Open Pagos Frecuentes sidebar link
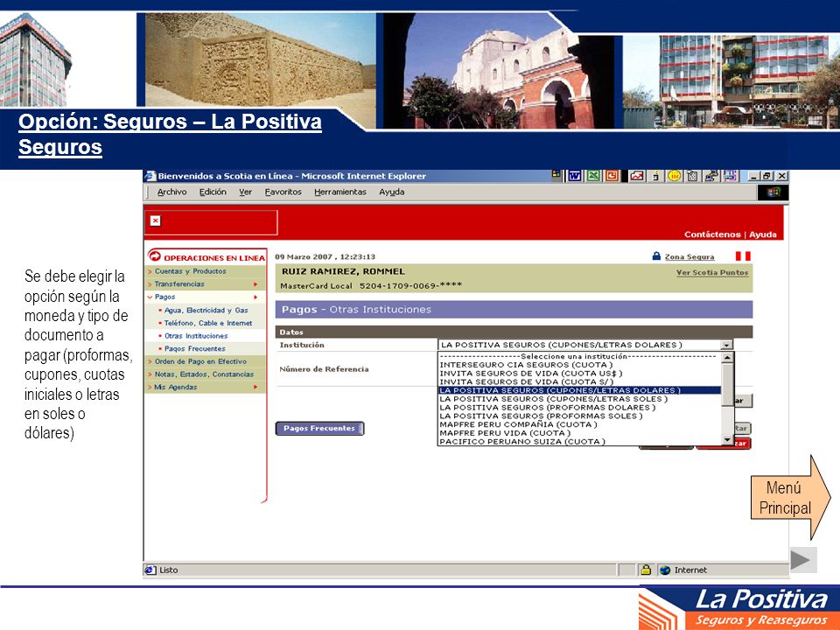This screenshot has width=840, height=630. pyautogui.click(x=194, y=349)
